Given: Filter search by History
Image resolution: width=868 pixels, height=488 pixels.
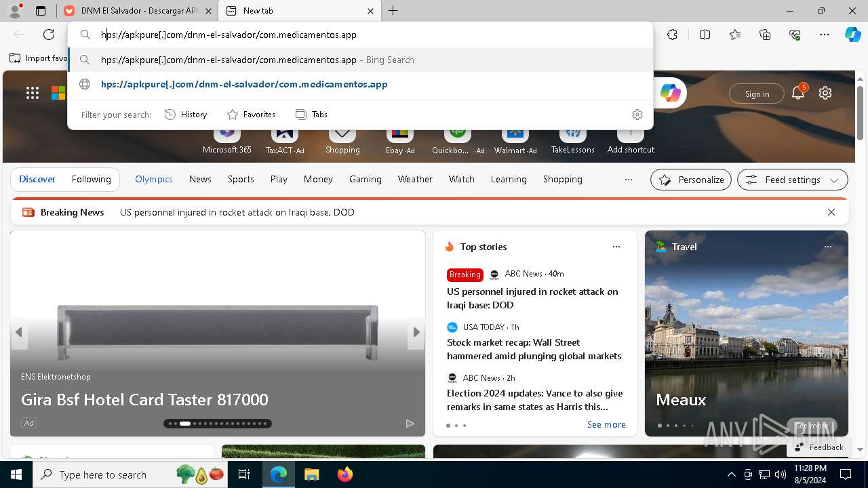Looking at the screenshot, I should click(x=186, y=115).
